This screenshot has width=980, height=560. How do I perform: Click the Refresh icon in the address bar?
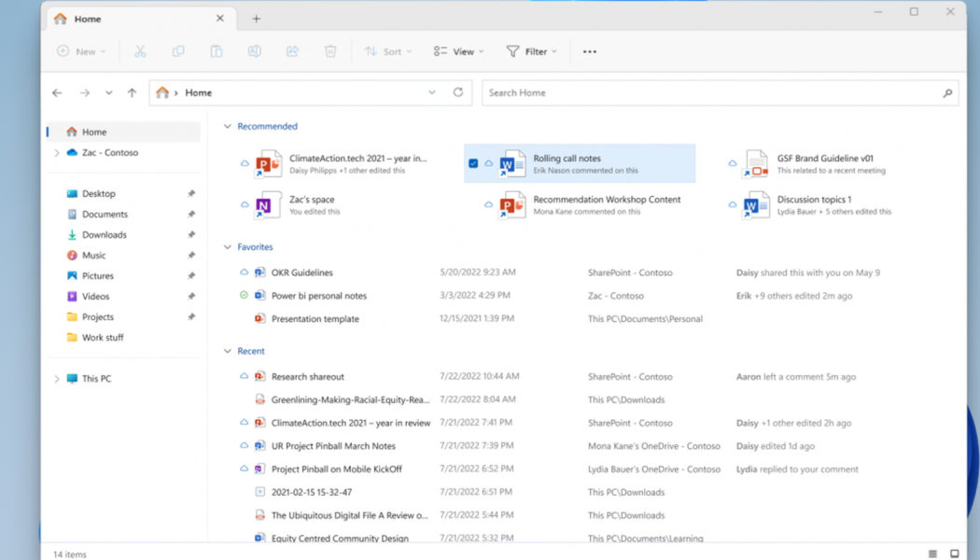click(456, 92)
